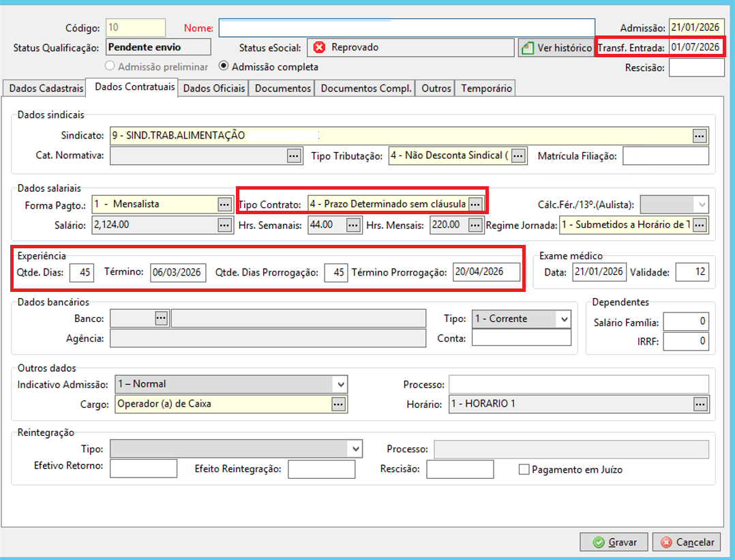Click the Agência input field
The image size is (735, 560).
(268, 338)
